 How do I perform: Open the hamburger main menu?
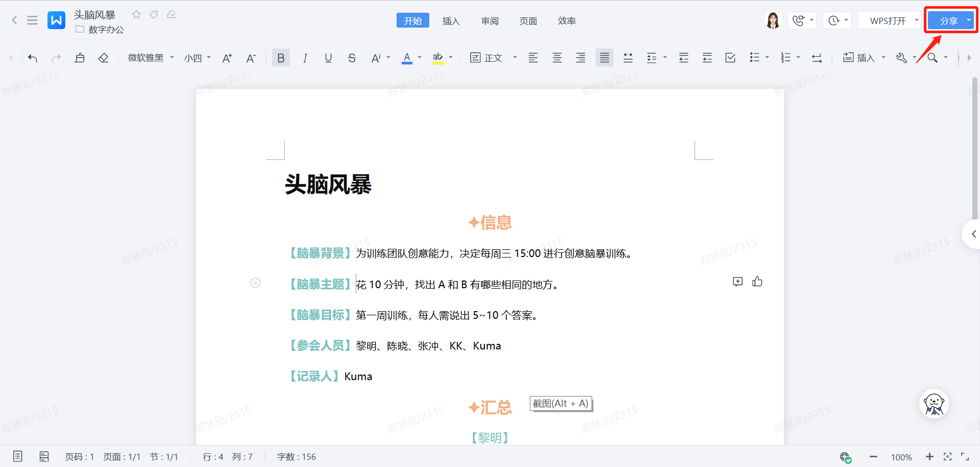[x=32, y=20]
